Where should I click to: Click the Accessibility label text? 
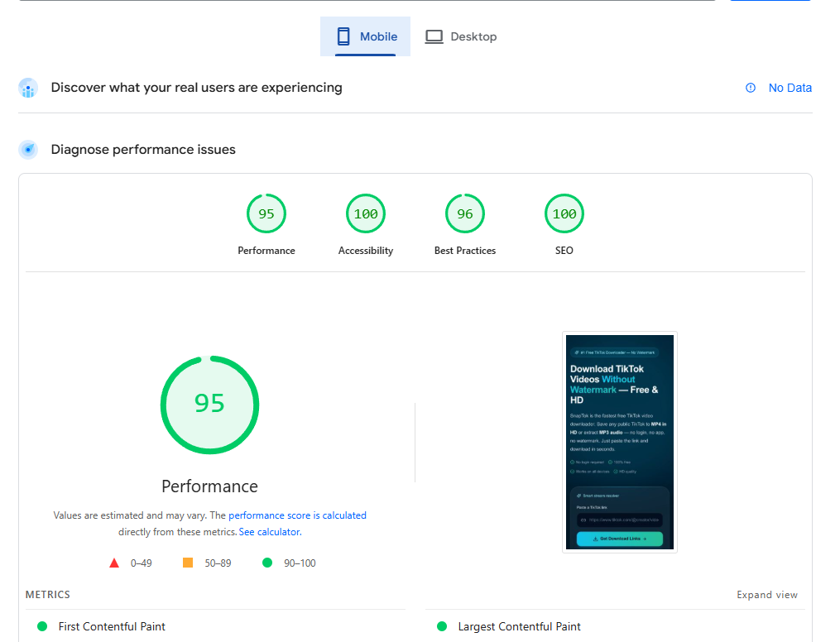(366, 251)
